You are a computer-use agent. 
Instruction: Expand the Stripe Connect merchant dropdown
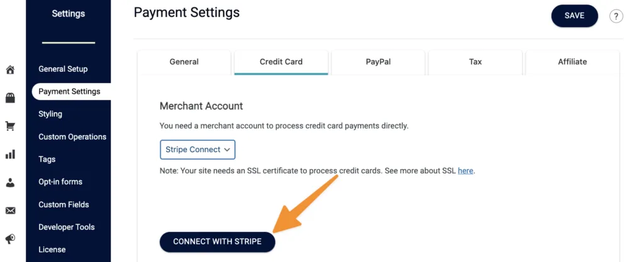(x=197, y=150)
